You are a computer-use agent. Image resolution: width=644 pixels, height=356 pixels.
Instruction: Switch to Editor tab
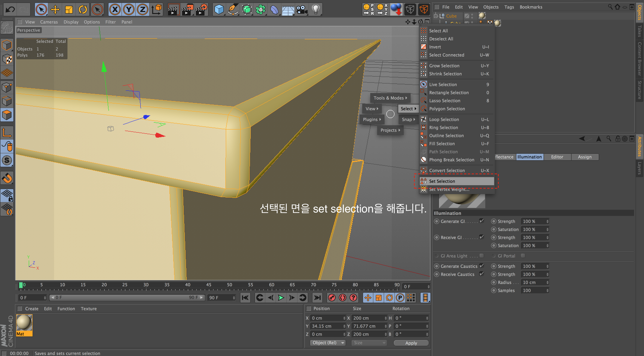(557, 157)
